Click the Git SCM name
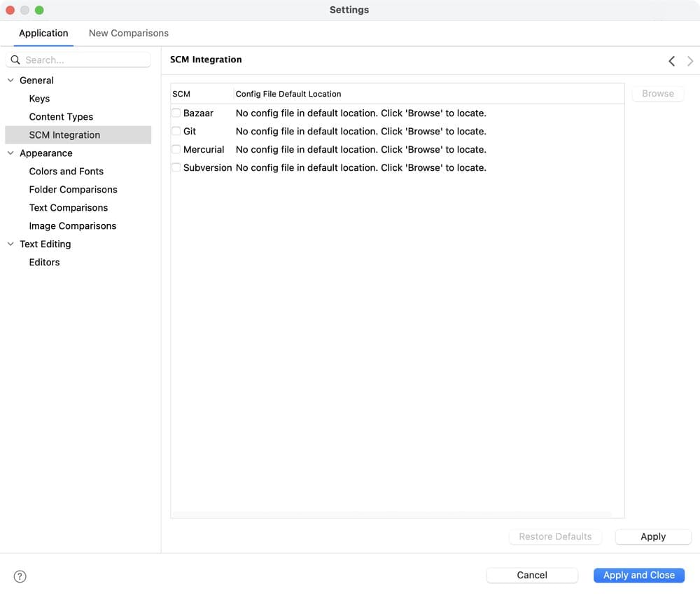700x598 pixels. coord(189,131)
